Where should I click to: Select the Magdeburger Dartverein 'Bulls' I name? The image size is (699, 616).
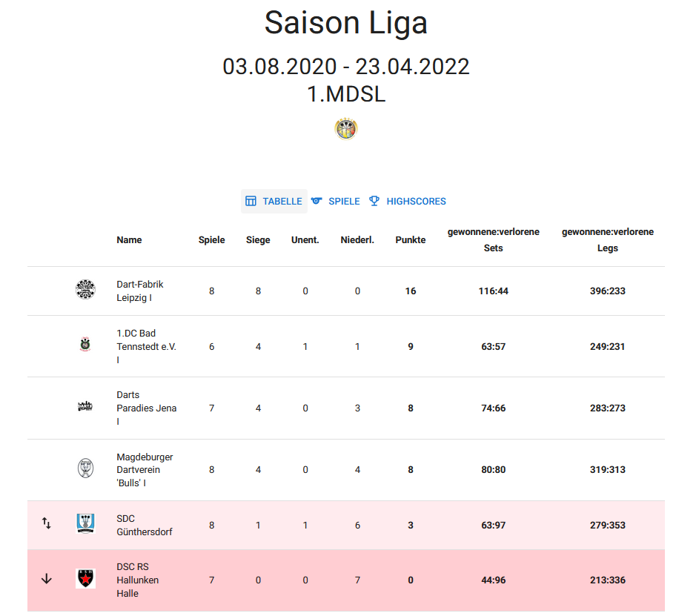(145, 470)
